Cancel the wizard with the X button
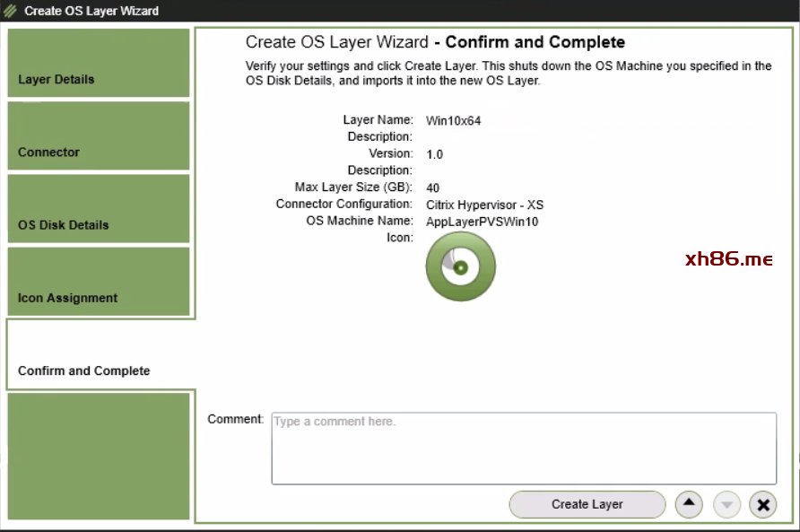Viewport: 800px width, 532px height. (x=762, y=504)
